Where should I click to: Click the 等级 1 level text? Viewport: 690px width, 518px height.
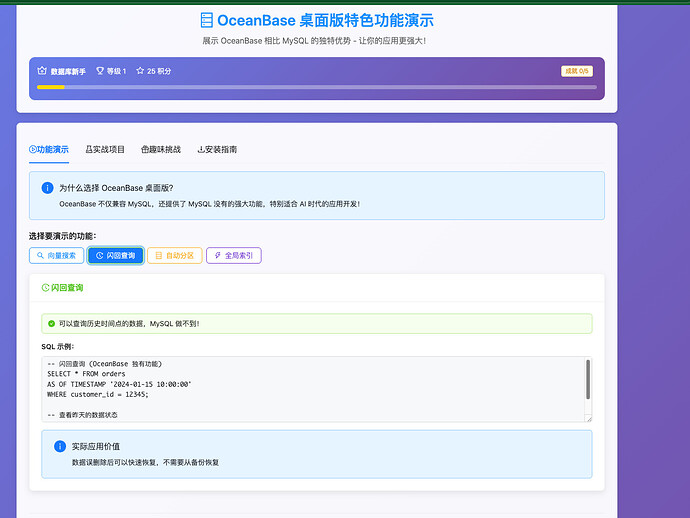click(x=117, y=71)
